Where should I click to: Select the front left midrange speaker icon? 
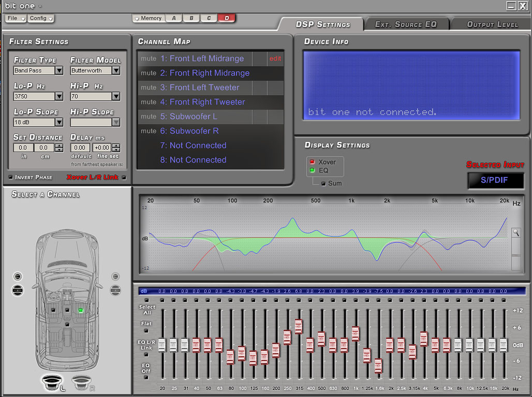pyautogui.click(x=18, y=290)
